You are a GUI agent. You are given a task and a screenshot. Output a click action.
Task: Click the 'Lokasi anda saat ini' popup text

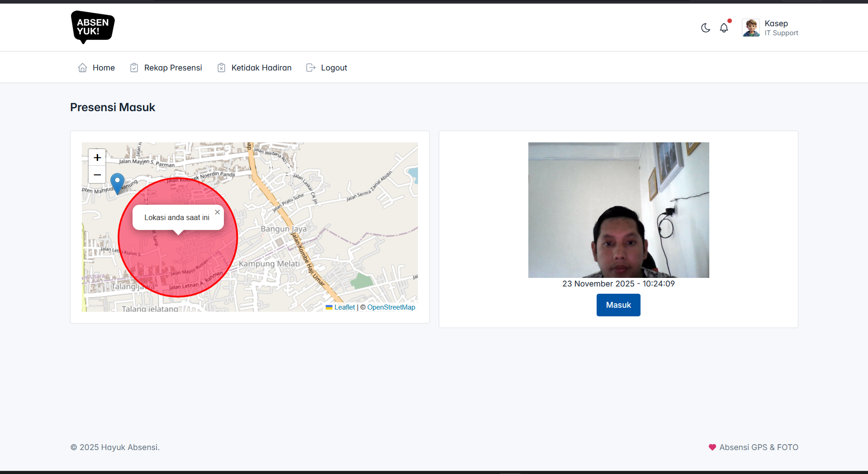[x=177, y=218]
